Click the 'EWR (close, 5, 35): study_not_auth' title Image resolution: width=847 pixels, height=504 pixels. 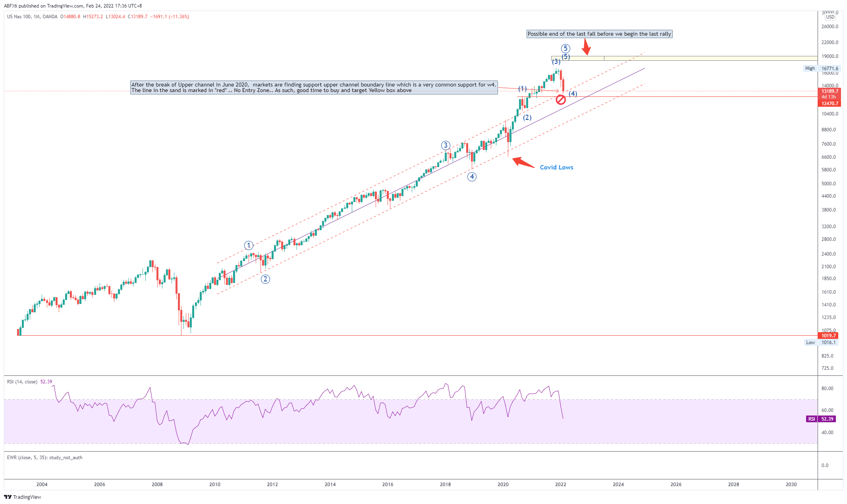pos(45,458)
